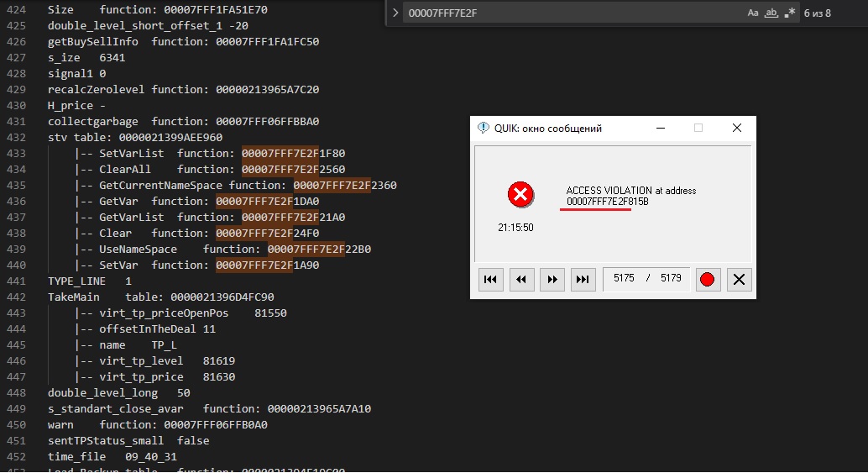Screen dimensions: 868x473
Task: Click the double_level_short_offset_1 -20 line
Action: tap(148, 26)
